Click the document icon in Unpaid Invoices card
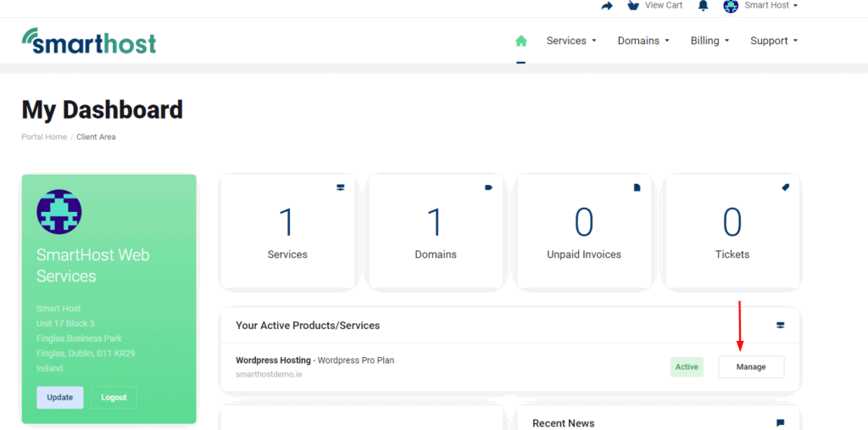This screenshot has height=430, width=868. point(637,187)
